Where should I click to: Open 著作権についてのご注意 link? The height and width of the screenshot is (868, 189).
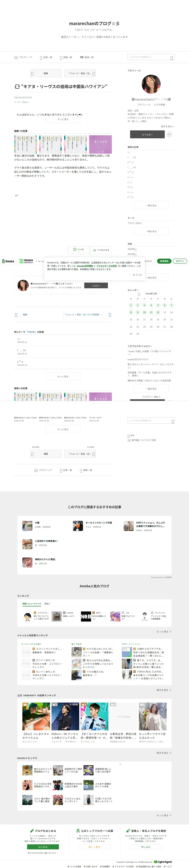tap(142, 440)
